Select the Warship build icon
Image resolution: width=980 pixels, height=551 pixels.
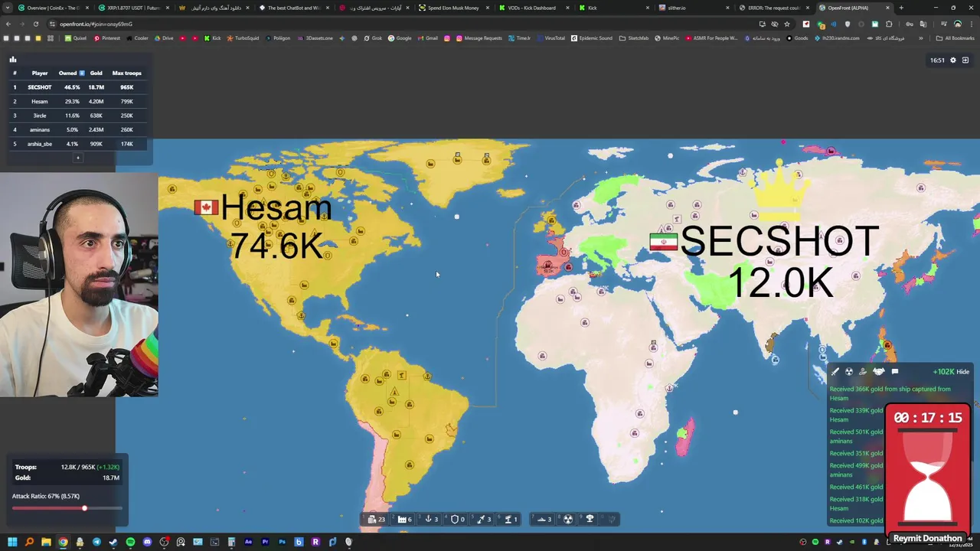pos(544,519)
